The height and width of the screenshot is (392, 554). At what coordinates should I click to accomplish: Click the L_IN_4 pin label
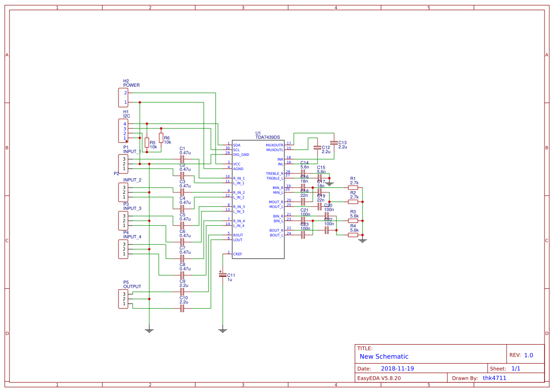[x=239, y=226]
